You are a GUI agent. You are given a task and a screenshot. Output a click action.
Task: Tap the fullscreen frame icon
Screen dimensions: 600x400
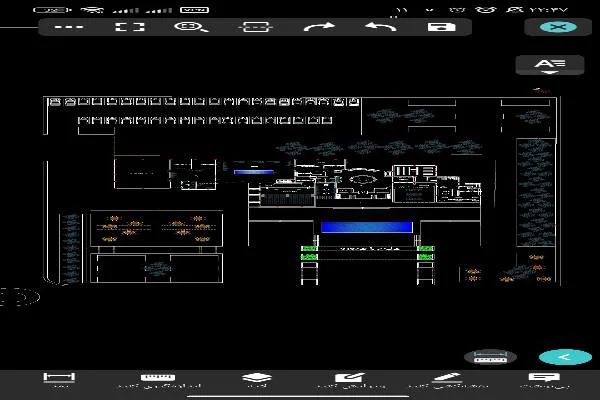(124, 27)
